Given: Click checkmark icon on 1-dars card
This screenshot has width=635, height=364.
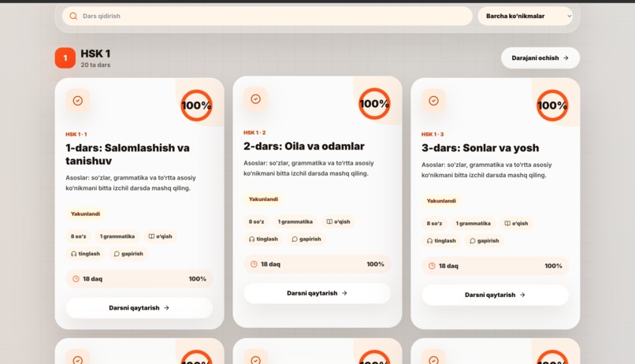Looking at the screenshot, I should tap(78, 100).
